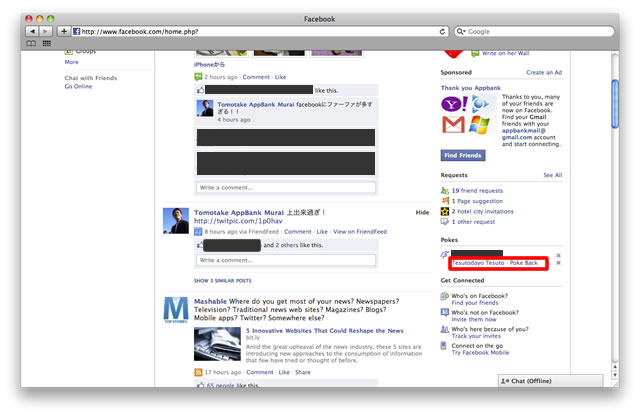
Task: Click the Connect on the go mobile icon
Action: click(x=444, y=346)
